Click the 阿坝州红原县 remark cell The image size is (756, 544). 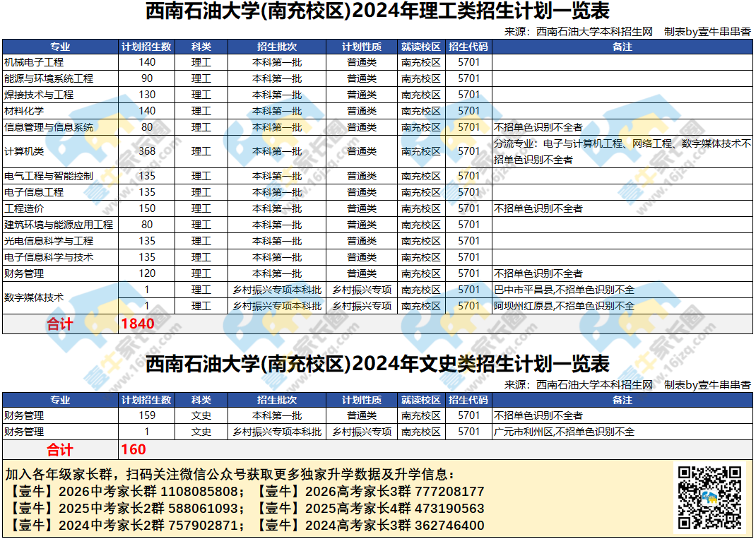pyautogui.click(x=564, y=306)
